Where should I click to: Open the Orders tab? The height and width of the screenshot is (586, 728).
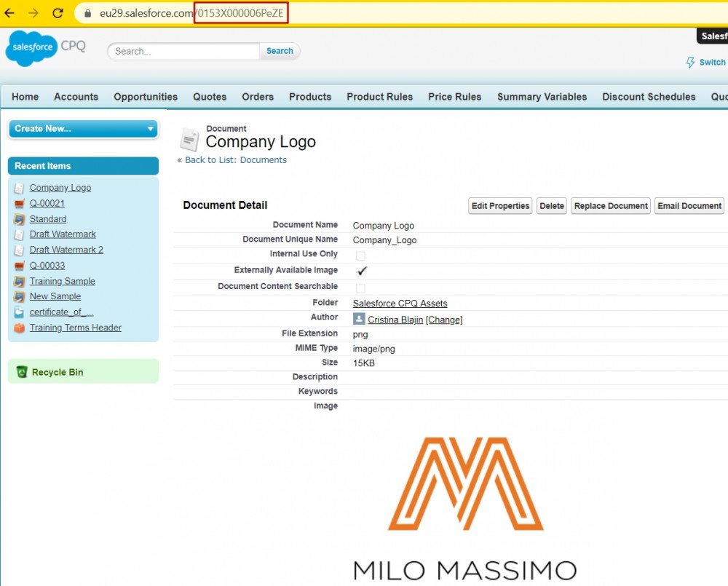pos(258,97)
